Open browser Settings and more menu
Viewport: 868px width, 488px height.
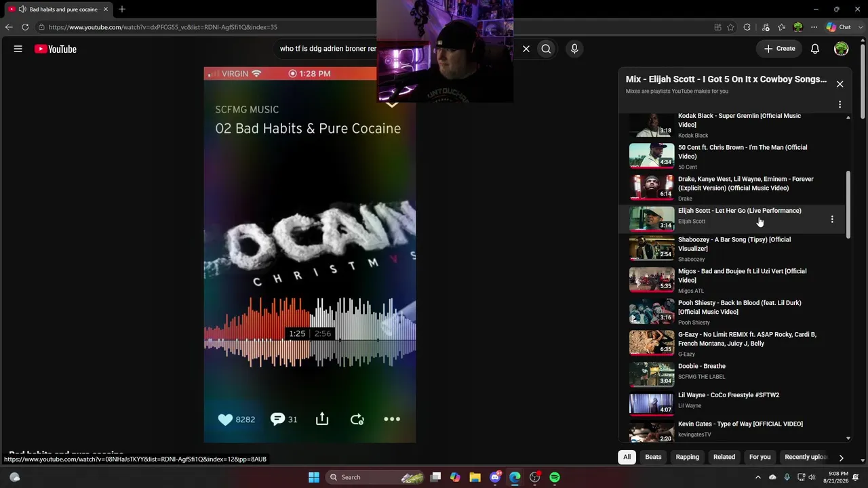point(814,27)
